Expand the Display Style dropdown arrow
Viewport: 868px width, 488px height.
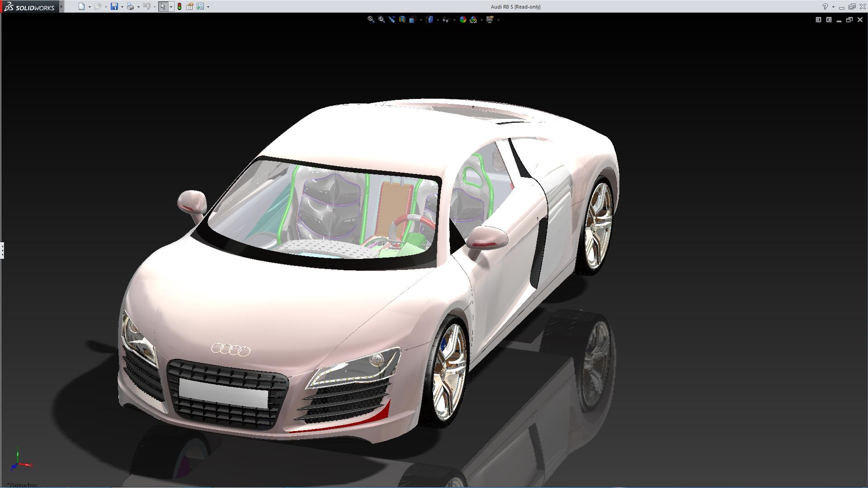pos(438,20)
